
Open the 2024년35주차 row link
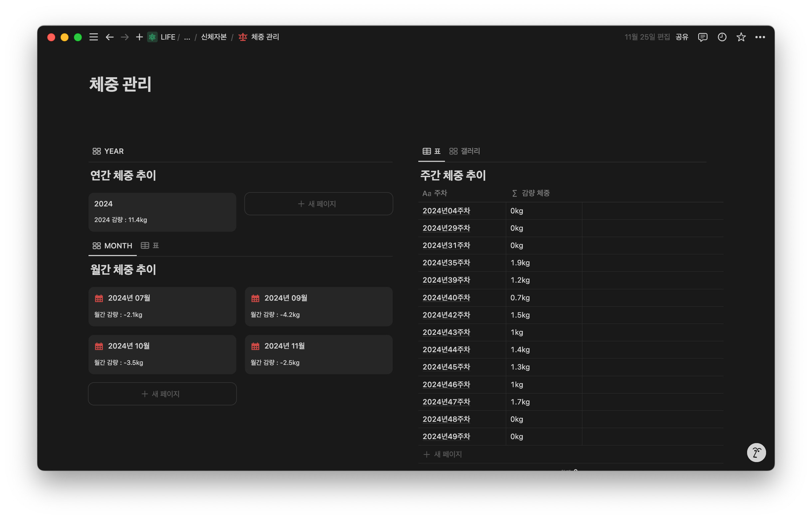[446, 263]
